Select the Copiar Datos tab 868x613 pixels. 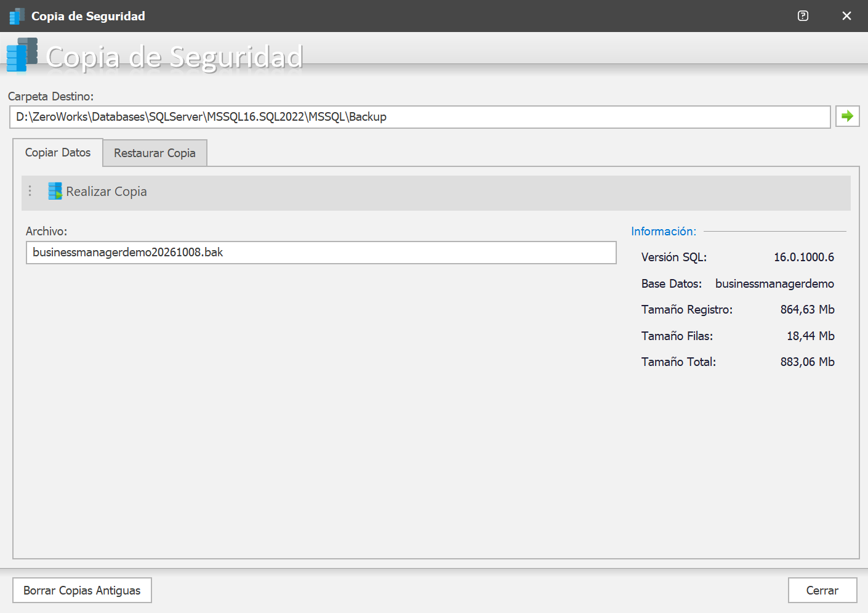[x=58, y=152]
